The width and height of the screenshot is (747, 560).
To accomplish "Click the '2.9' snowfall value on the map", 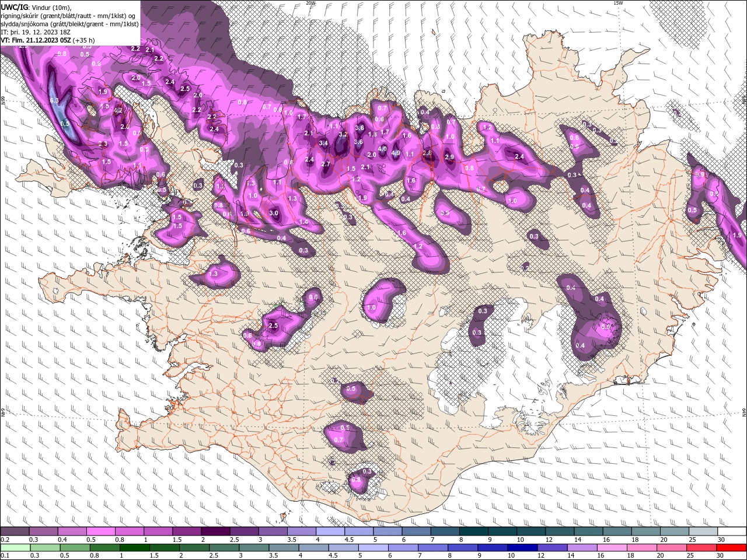I will coord(449,157).
